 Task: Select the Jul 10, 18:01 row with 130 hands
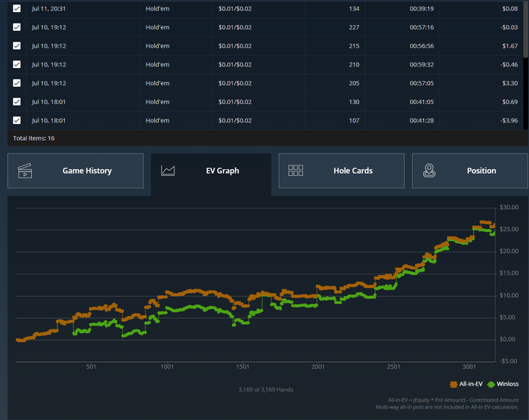pos(265,101)
